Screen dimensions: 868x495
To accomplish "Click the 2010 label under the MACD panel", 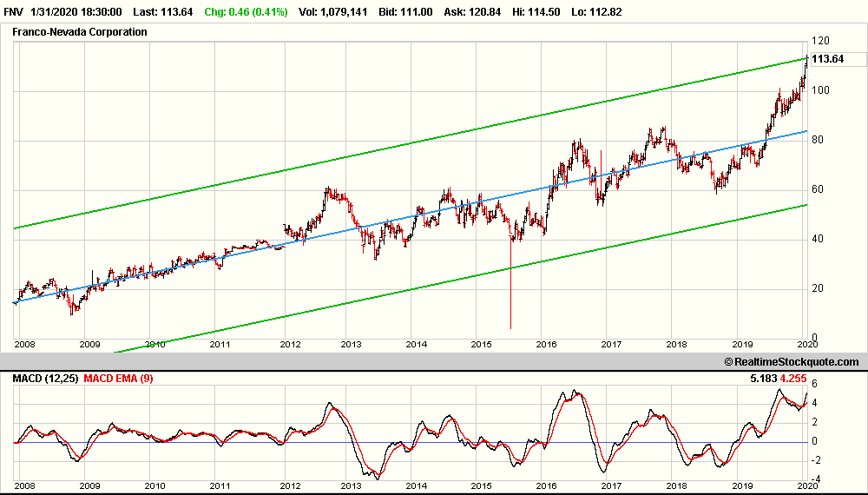I will (x=155, y=486).
